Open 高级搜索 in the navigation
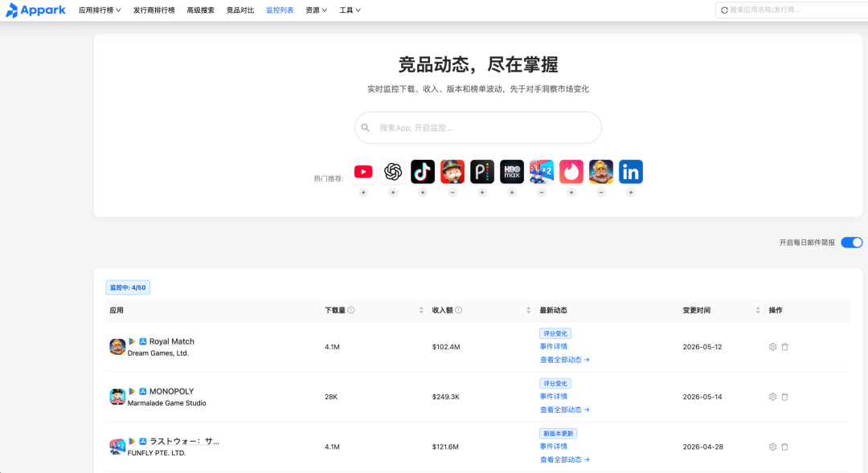This screenshot has height=473, width=868. pyautogui.click(x=200, y=10)
